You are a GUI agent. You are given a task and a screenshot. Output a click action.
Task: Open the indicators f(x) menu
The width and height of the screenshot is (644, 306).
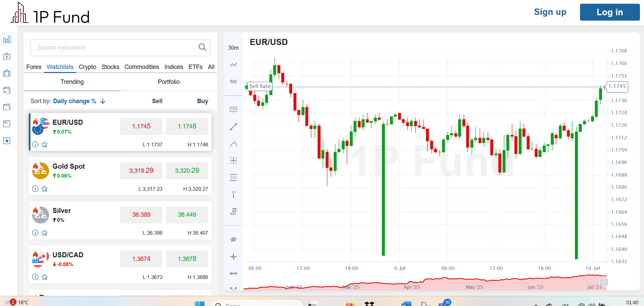233,81
